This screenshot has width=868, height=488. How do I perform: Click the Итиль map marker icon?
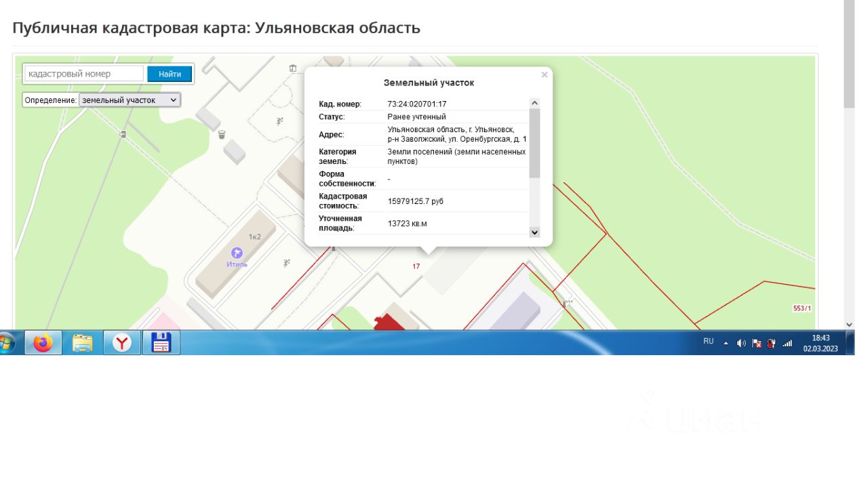pos(237,253)
